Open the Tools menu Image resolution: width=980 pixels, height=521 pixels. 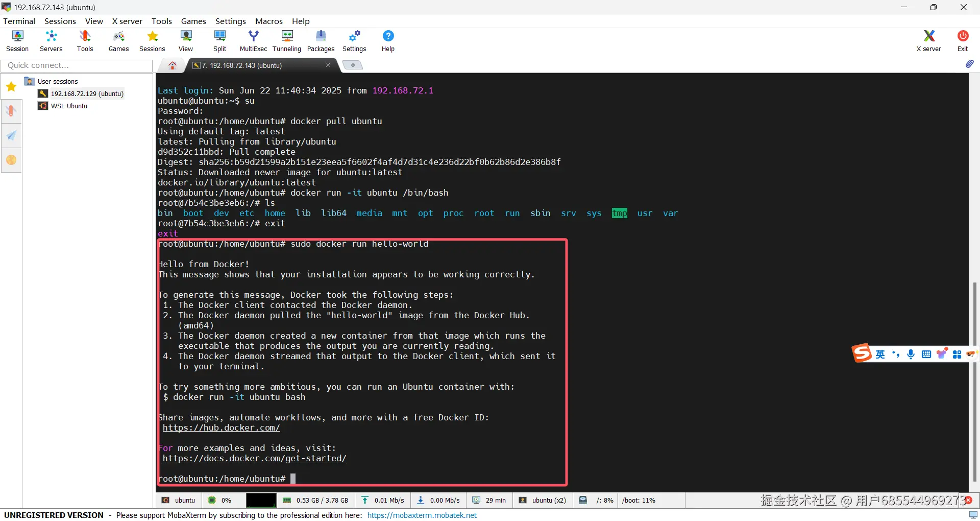tap(162, 21)
